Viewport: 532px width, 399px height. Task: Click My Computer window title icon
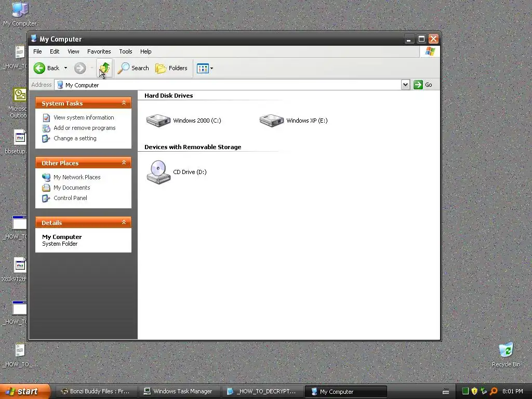(x=34, y=38)
